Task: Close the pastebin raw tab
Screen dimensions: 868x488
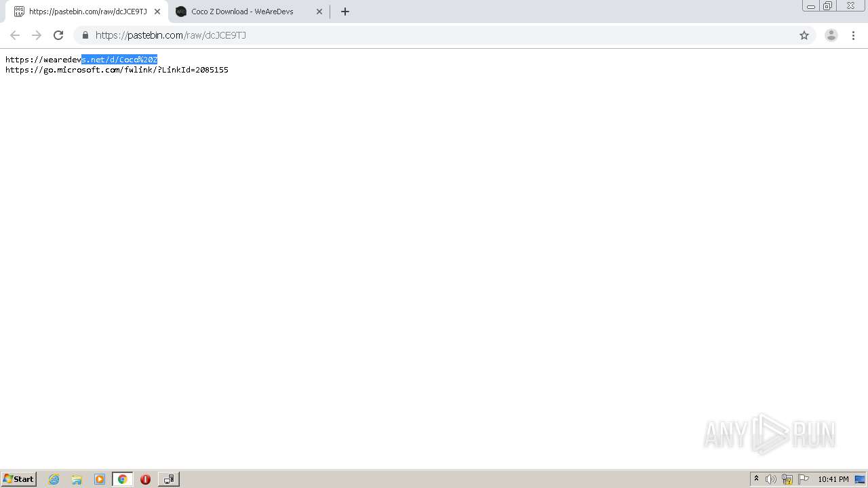Action: pos(157,12)
